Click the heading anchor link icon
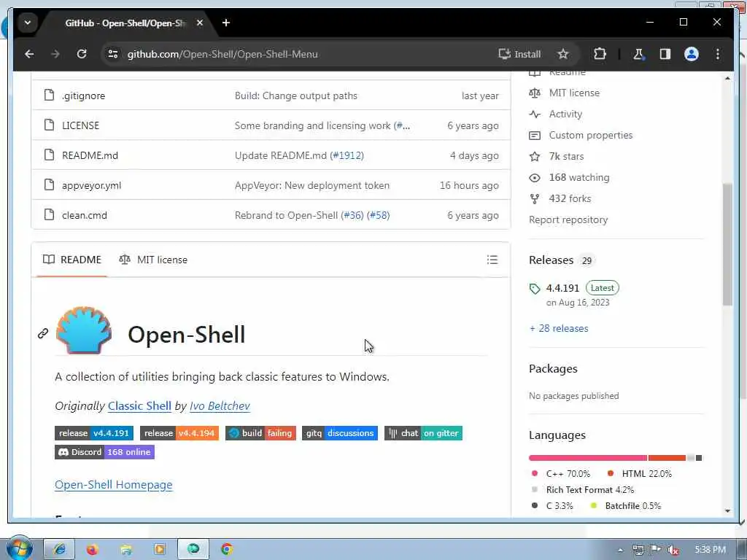 (x=43, y=333)
